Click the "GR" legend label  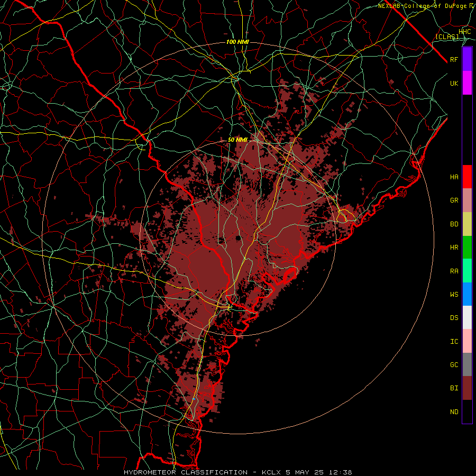point(454,200)
